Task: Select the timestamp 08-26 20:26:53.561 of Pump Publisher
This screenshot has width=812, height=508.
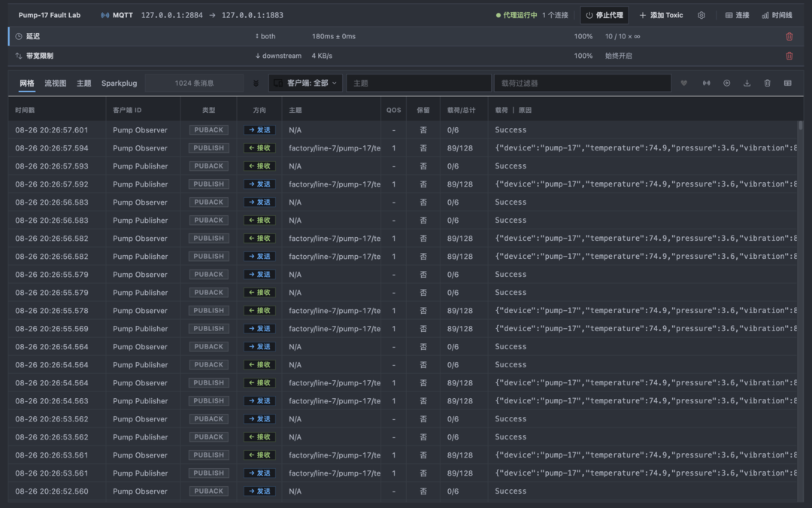Action: [x=52, y=473]
